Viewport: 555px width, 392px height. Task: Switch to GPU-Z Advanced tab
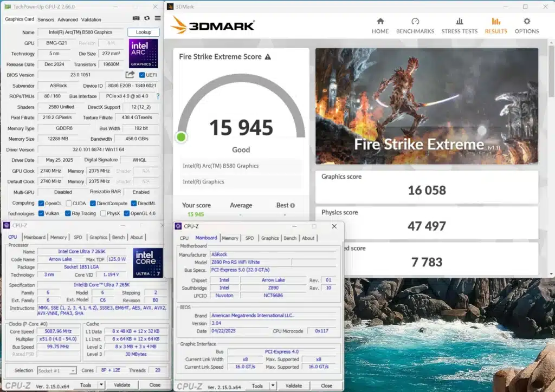pos(68,20)
